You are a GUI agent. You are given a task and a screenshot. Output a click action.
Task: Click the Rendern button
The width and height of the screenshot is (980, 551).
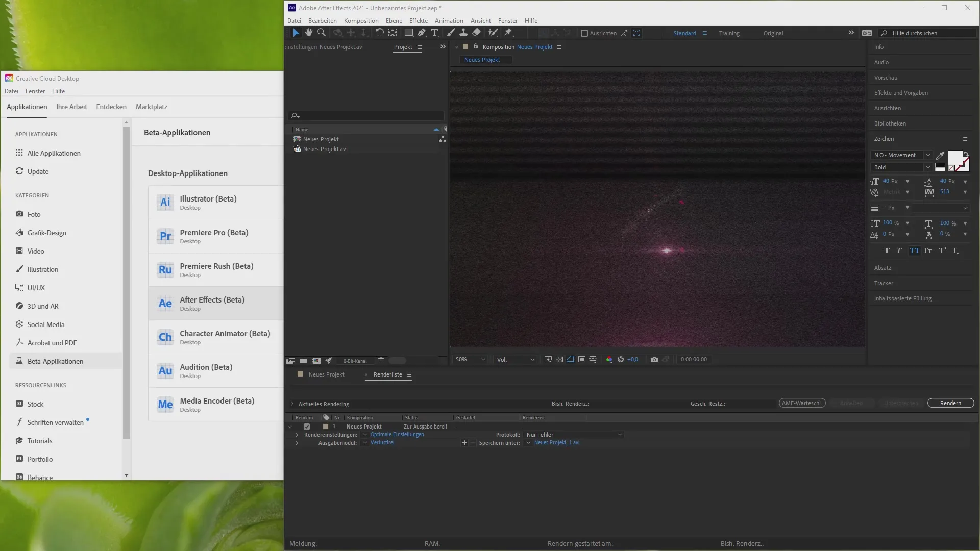click(x=950, y=403)
